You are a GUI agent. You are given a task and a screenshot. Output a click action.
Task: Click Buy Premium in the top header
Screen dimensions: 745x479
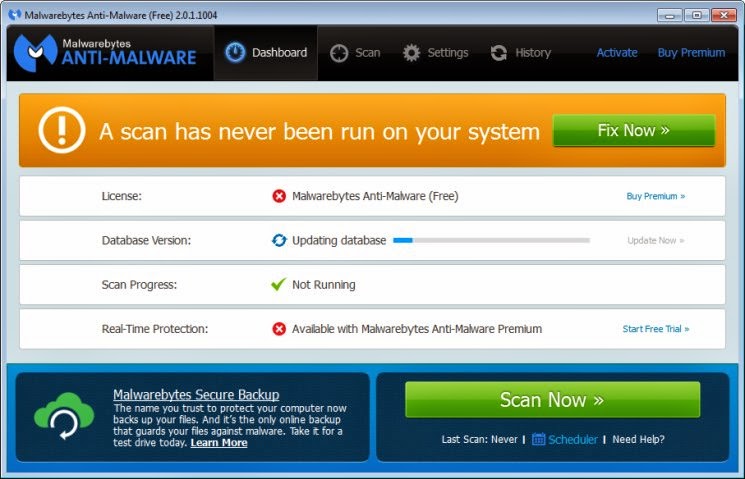tap(691, 53)
